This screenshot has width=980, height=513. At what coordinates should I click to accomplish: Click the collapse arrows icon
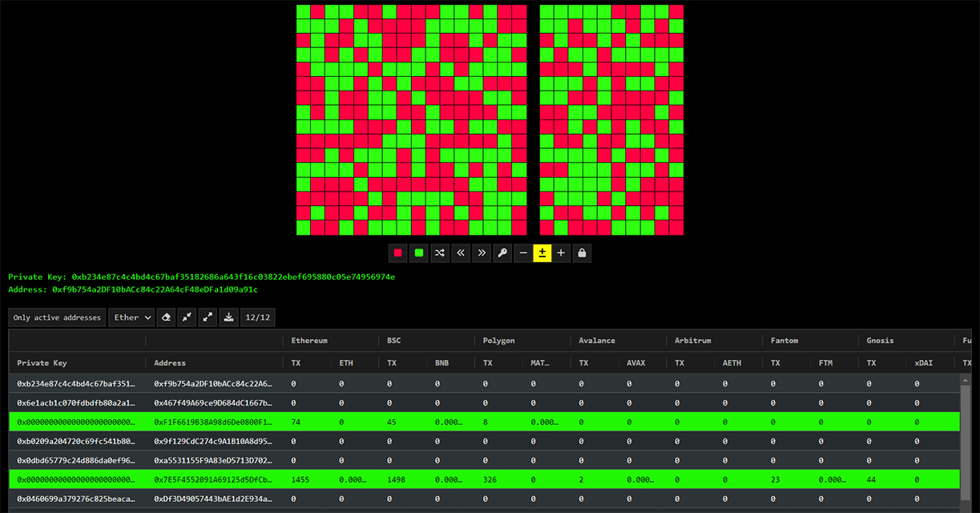coord(188,317)
